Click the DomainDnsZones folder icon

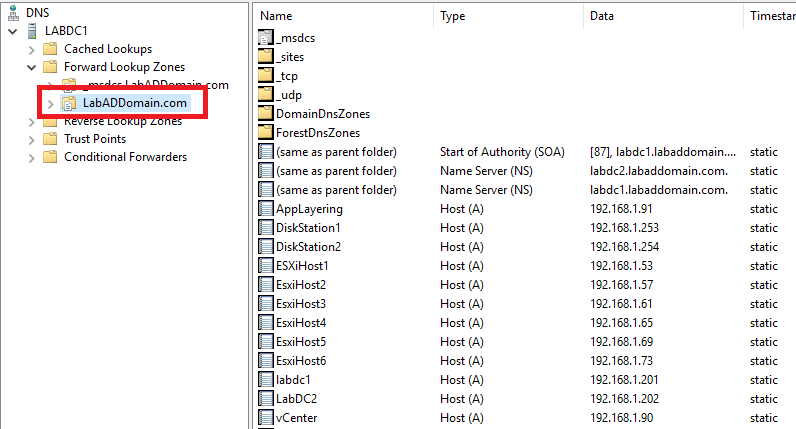coord(266,114)
